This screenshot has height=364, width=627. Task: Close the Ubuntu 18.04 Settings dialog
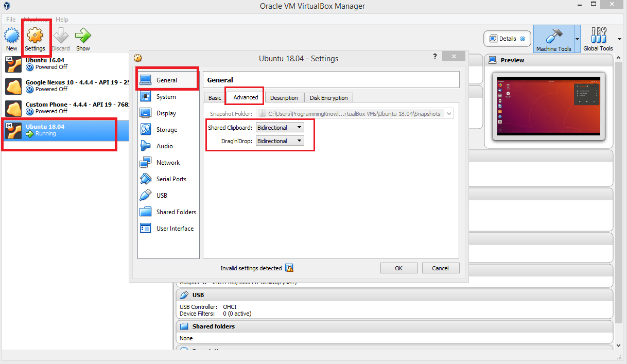[x=453, y=57]
